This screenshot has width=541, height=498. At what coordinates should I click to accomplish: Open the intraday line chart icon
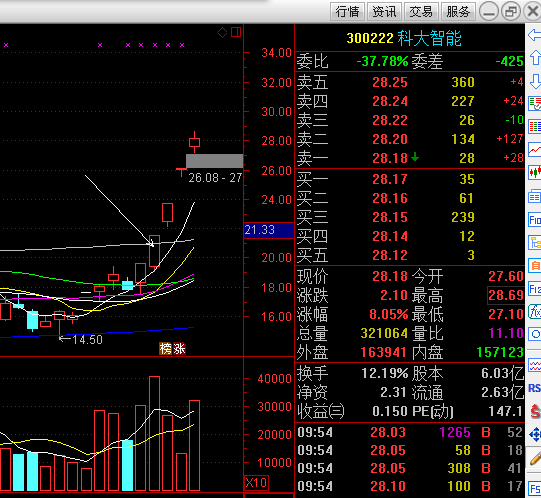[x=534, y=149]
